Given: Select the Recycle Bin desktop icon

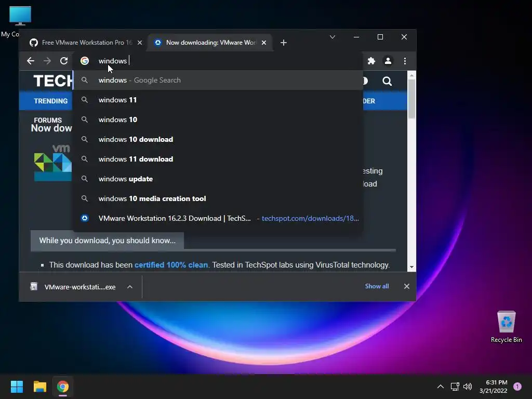Looking at the screenshot, I should pos(506,327).
